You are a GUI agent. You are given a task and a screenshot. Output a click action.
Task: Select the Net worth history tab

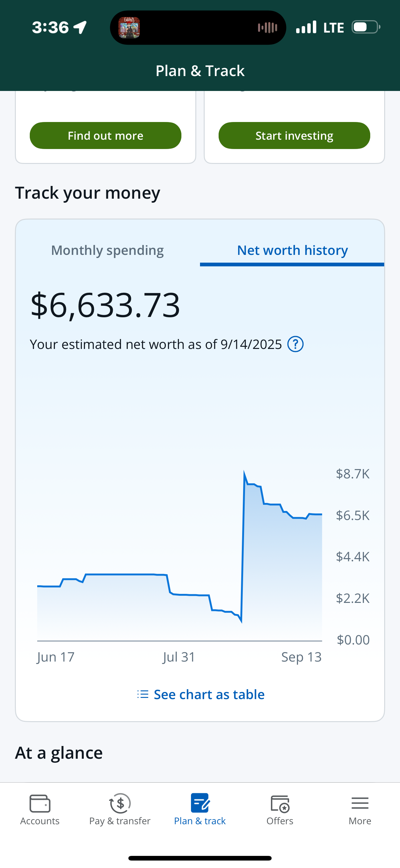click(x=292, y=250)
